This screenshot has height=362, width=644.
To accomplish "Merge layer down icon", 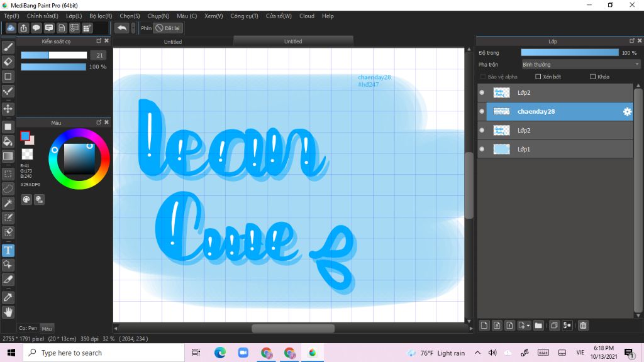I will (x=567, y=326).
